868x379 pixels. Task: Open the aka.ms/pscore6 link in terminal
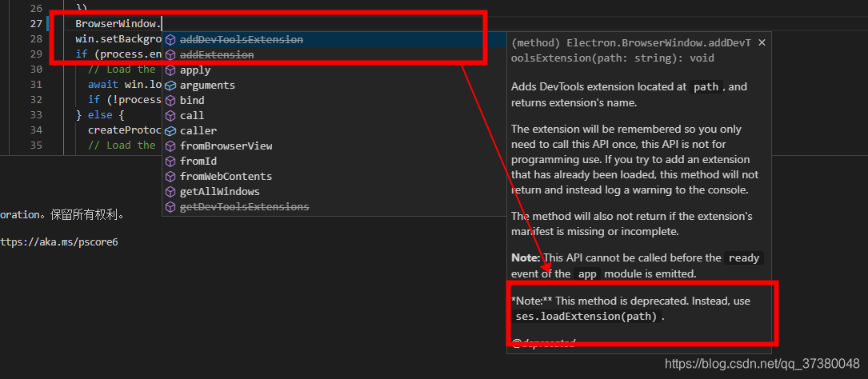tap(58, 241)
